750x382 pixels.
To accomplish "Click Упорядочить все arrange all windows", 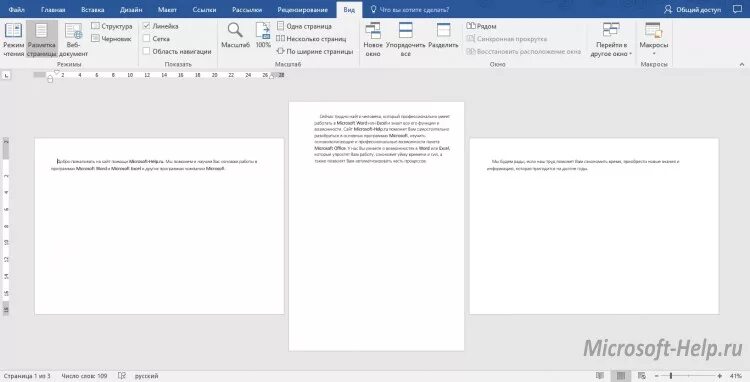I will pyautogui.click(x=406, y=39).
